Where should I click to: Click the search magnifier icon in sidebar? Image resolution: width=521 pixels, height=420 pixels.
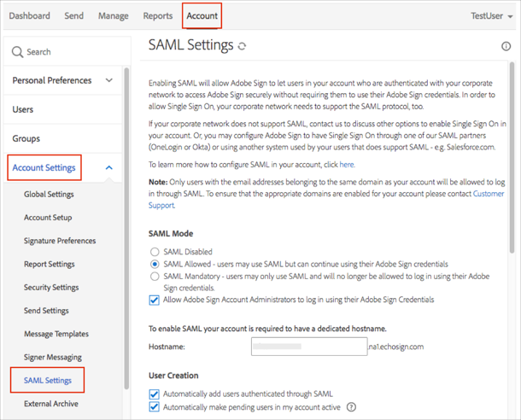17,52
